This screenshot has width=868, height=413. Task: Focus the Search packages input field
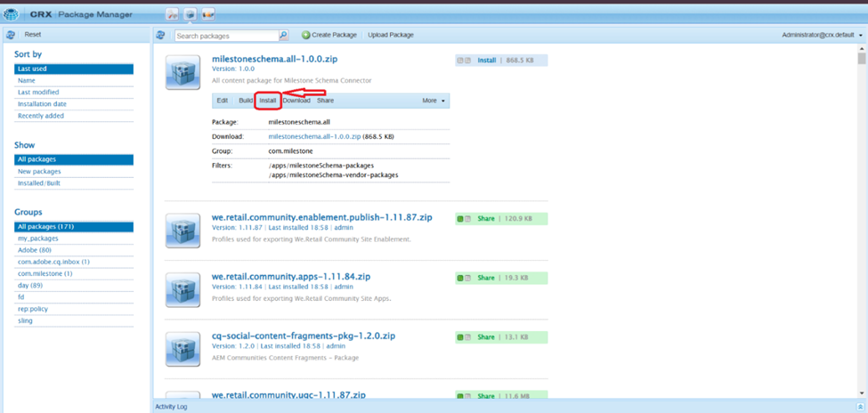click(x=226, y=36)
